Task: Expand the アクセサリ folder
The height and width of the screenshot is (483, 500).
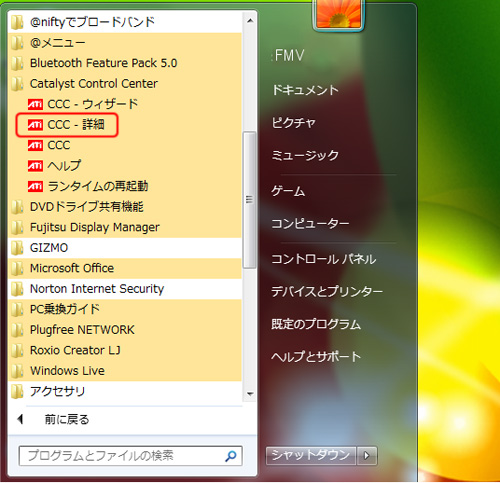Action: pyautogui.click(x=125, y=391)
